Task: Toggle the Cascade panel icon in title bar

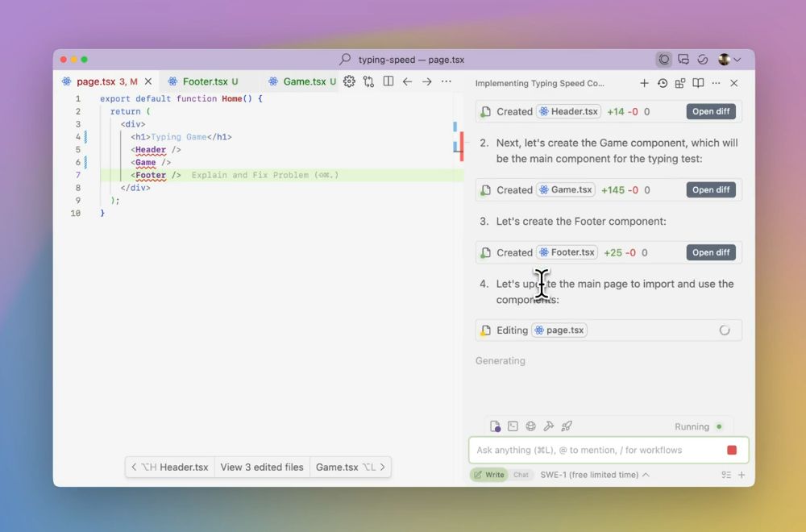Action: coord(664,60)
